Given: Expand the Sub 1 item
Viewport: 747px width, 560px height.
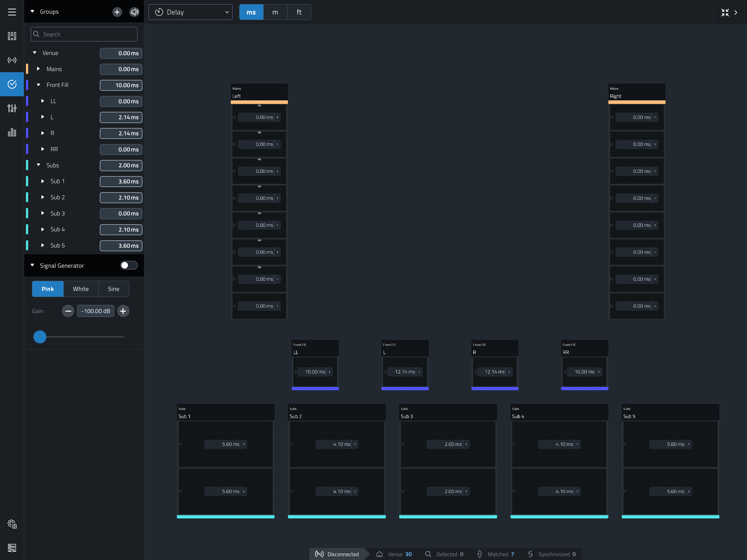Looking at the screenshot, I should click(43, 181).
